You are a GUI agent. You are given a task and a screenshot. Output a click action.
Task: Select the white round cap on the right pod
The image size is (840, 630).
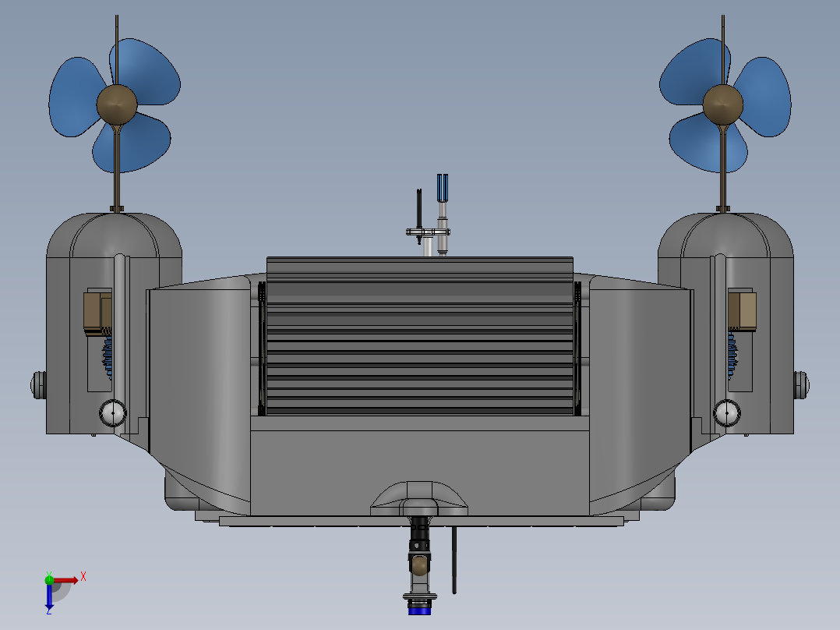727,412
